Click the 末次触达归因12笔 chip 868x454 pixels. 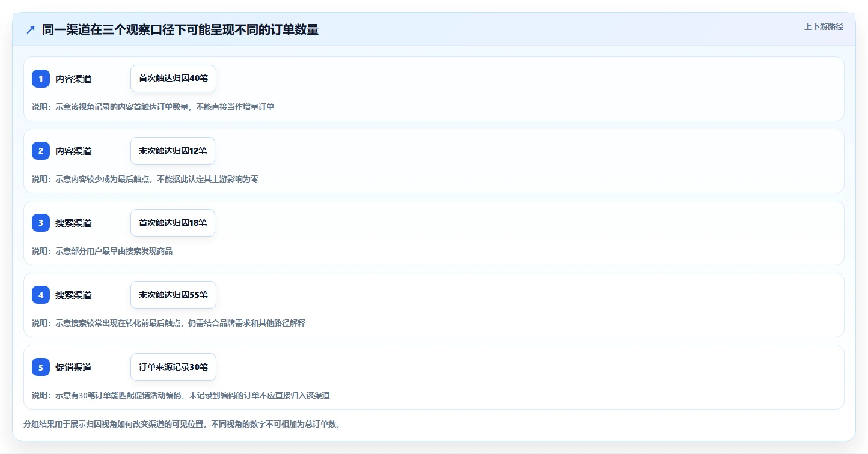173,151
